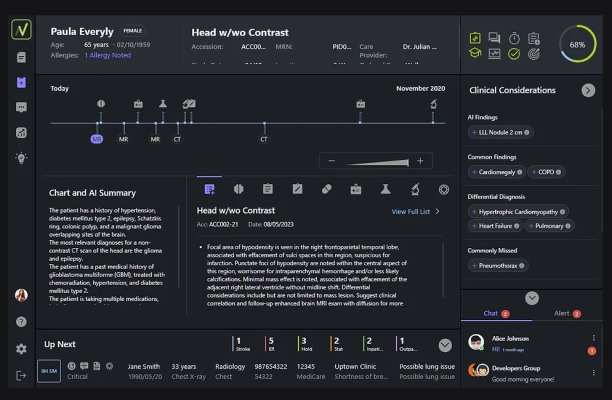This screenshot has height=400, width=612.
Task: Click the logout icon at sidebar bottom
Action: click(21, 375)
